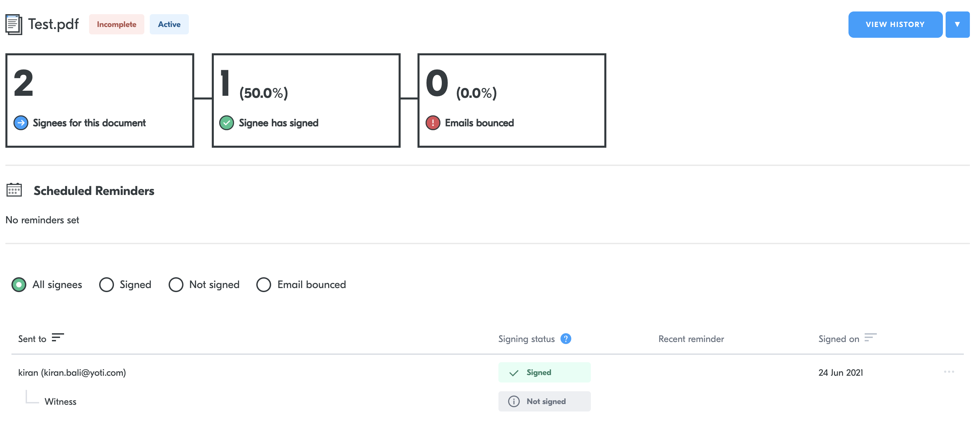
Task: Click the green checkmark Signee has signed icon
Action: point(227,123)
